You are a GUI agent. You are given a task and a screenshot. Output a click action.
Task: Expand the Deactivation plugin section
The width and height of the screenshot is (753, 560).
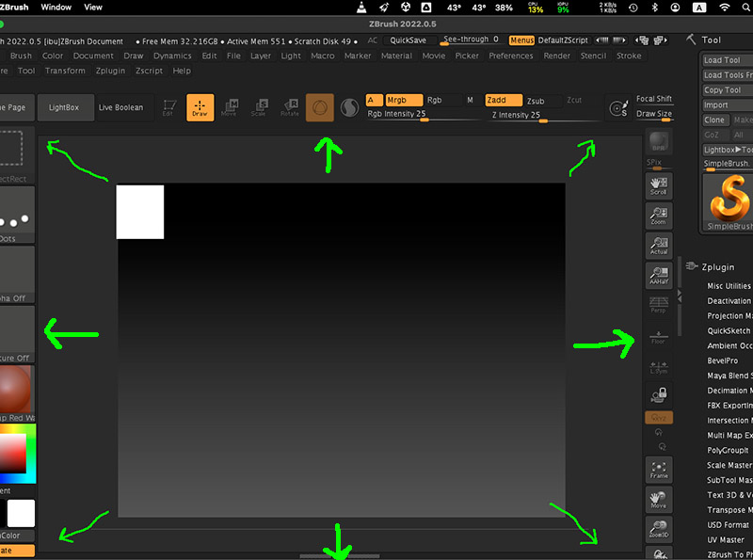point(729,300)
